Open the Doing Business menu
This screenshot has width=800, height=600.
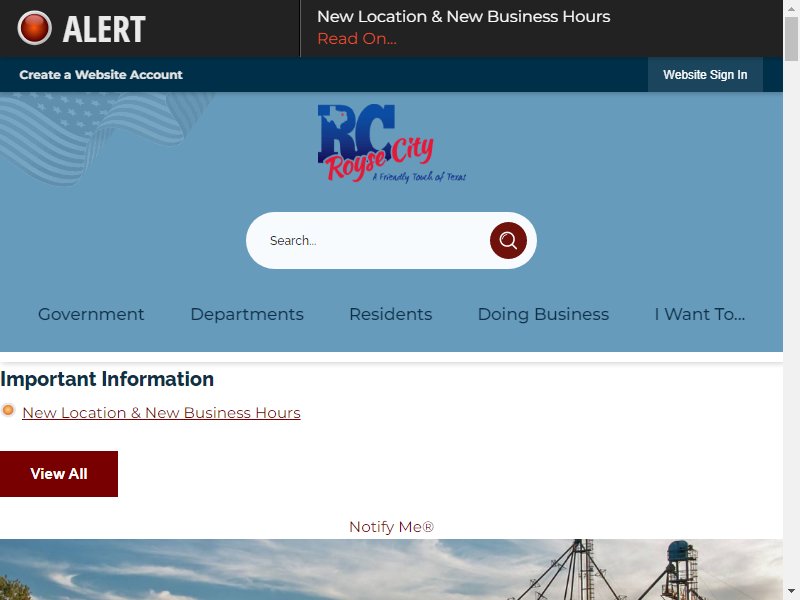tap(543, 314)
